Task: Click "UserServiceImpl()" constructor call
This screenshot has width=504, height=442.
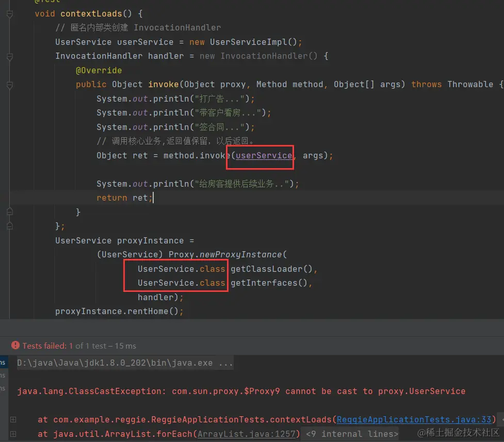Action: tap(253, 42)
